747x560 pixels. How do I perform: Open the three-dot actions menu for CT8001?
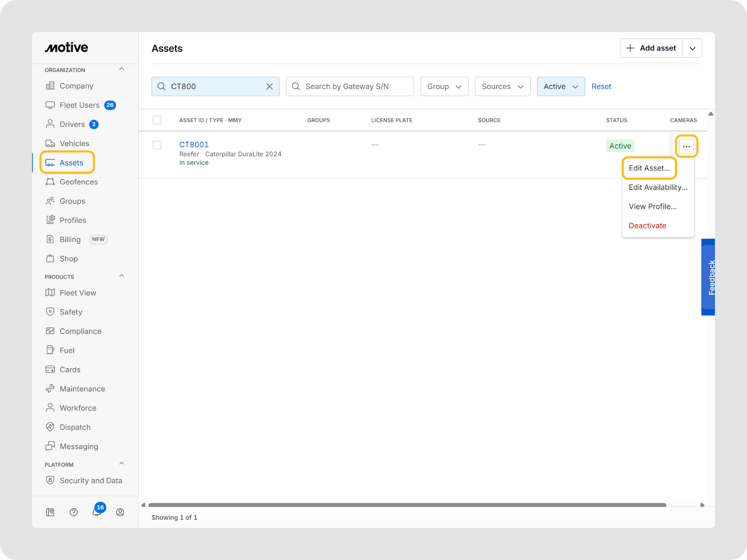click(x=686, y=147)
